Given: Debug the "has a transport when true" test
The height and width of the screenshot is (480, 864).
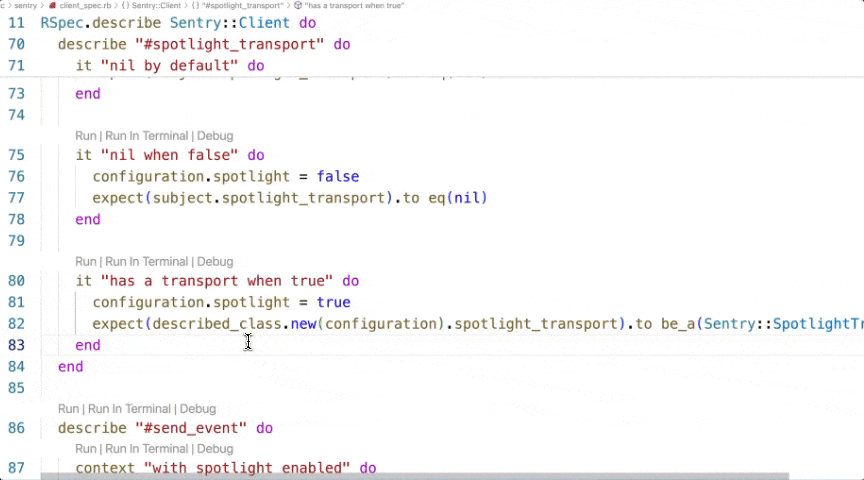Looking at the screenshot, I should click(x=215, y=262).
